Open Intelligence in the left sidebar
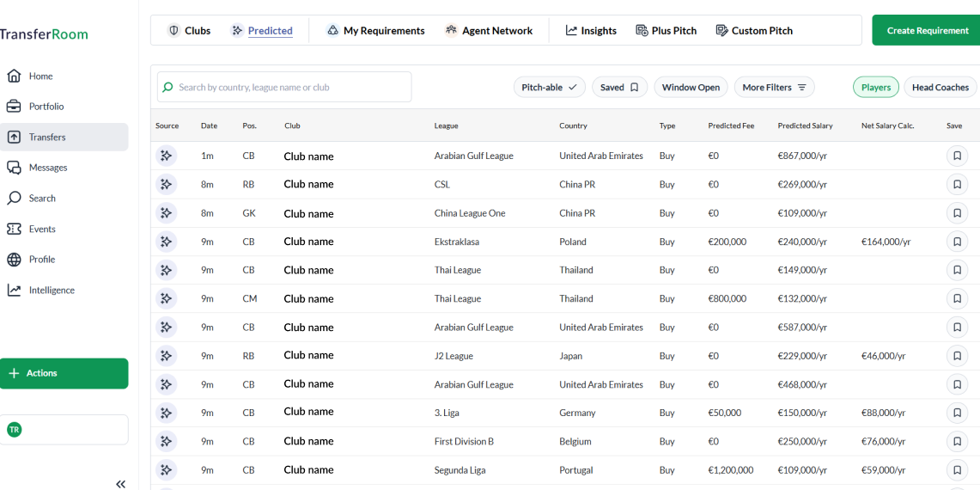This screenshot has height=490, width=980. pyautogui.click(x=52, y=291)
